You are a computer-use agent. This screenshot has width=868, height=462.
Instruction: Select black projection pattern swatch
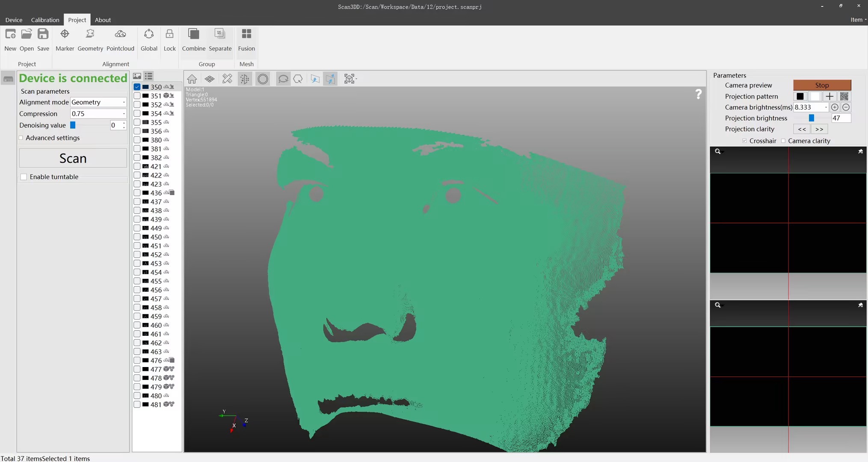tap(800, 96)
